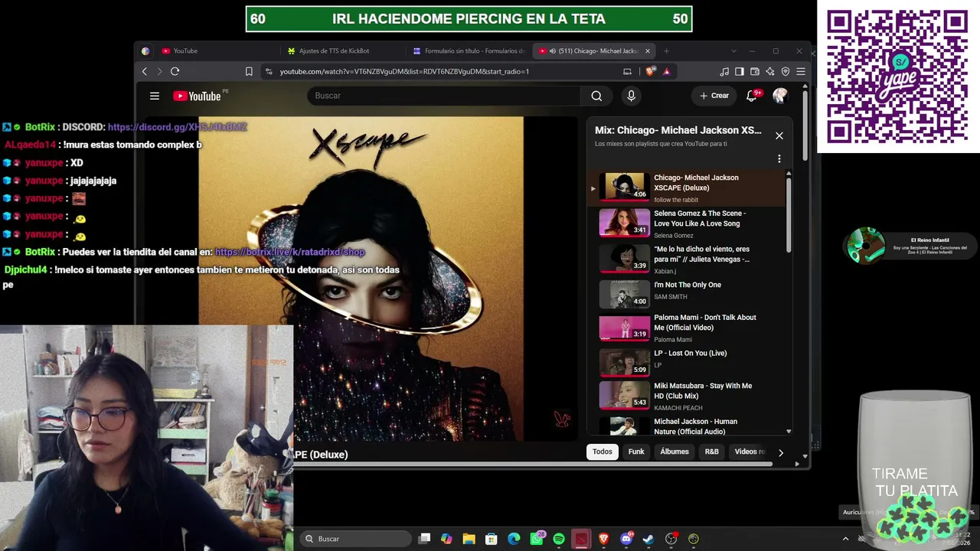Image resolution: width=980 pixels, height=551 pixels.
Task: Start voice search with microphone icon
Action: coord(631,96)
